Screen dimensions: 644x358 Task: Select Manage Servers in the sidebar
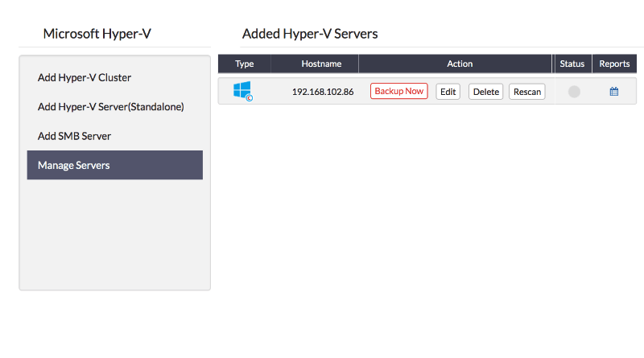click(x=114, y=165)
